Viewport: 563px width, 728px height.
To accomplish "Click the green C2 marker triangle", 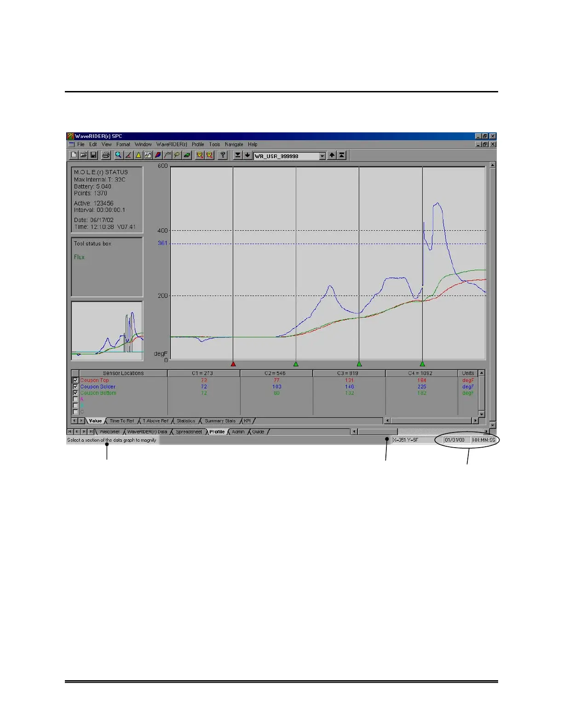I will coord(296,364).
